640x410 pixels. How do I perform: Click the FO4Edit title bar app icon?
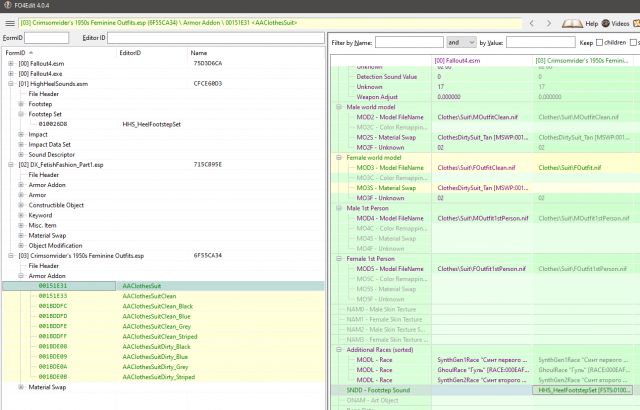(x=8, y=6)
